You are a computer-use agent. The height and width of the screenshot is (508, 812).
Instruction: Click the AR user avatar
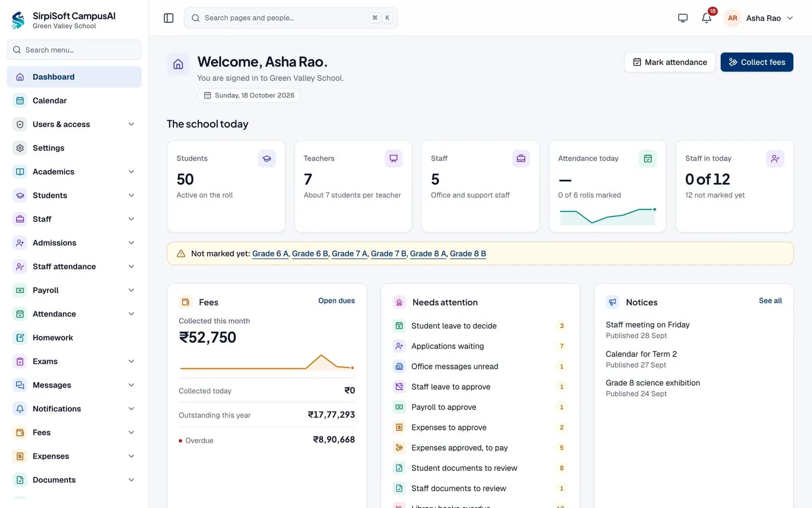click(x=732, y=18)
